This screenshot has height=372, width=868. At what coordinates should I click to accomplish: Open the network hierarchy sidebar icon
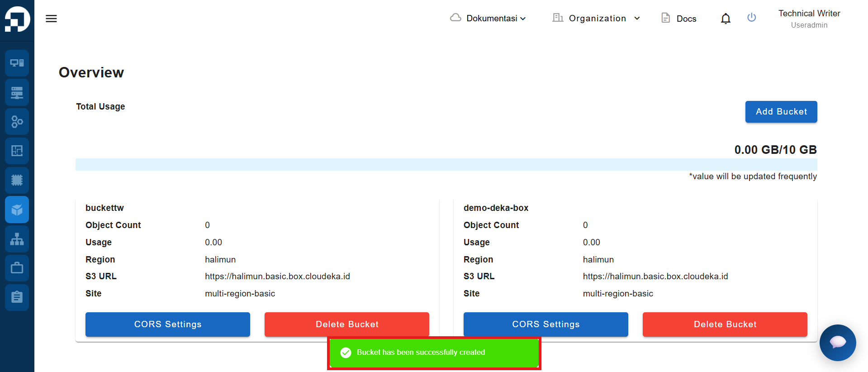17,239
